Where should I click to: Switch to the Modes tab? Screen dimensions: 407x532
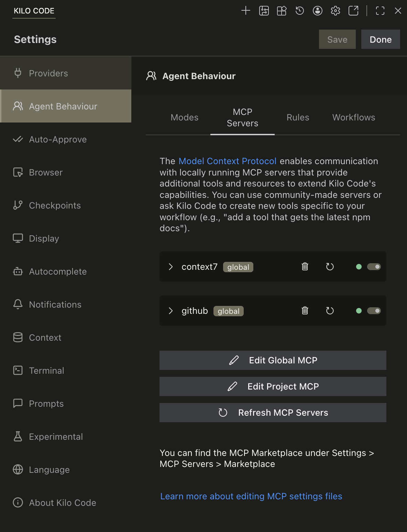point(184,117)
